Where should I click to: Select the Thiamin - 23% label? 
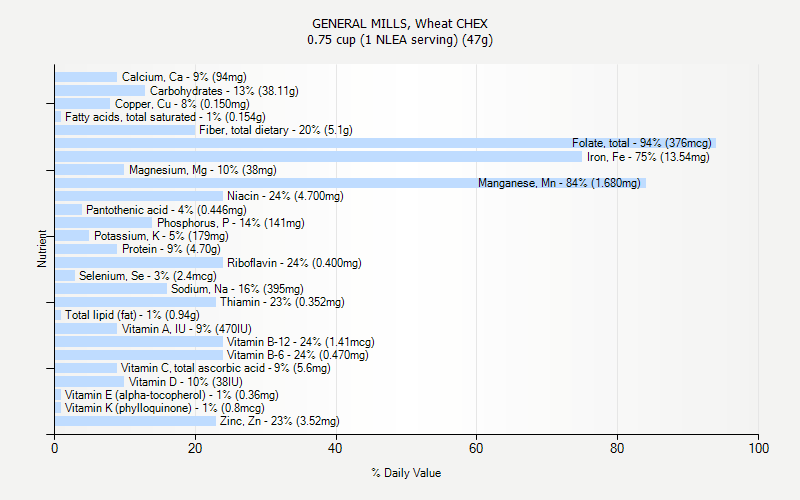pyautogui.click(x=282, y=302)
